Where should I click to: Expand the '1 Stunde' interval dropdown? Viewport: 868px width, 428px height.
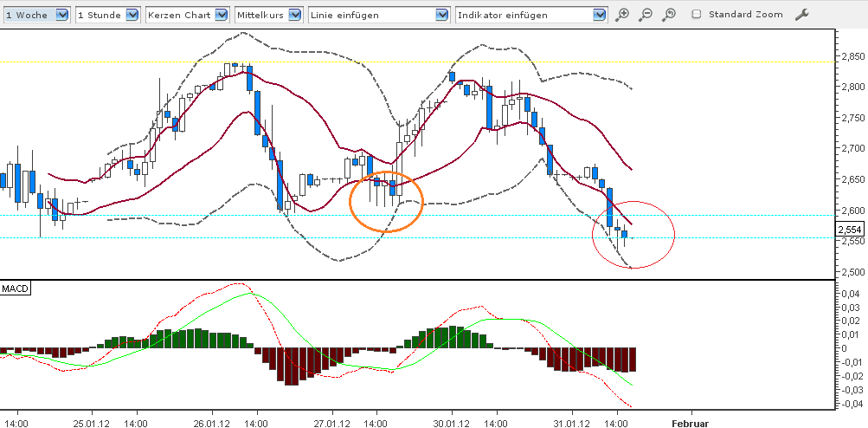(107, 15)
